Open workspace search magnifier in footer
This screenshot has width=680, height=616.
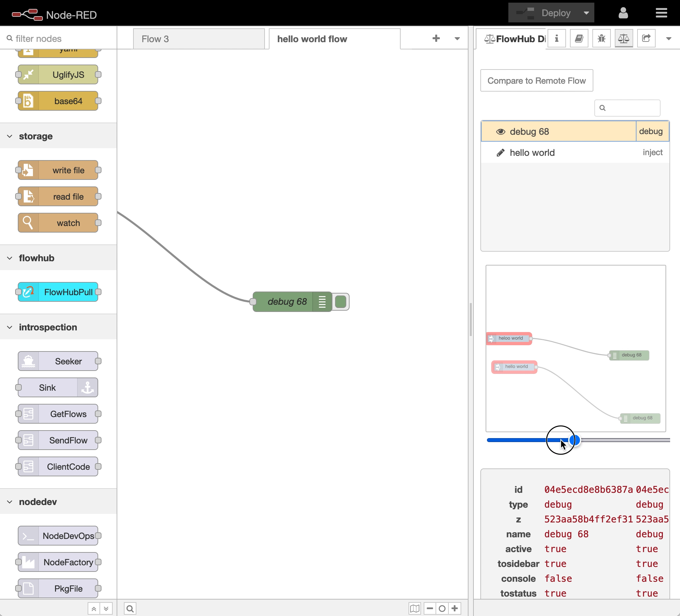(x=130, y=608)
